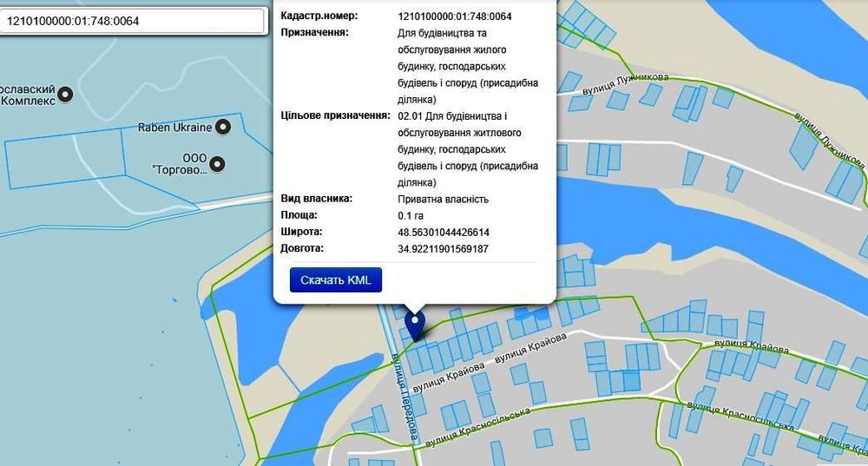This screenshot has width=868, height=466.
Task: Click the Довгота label
Action: 302,248
